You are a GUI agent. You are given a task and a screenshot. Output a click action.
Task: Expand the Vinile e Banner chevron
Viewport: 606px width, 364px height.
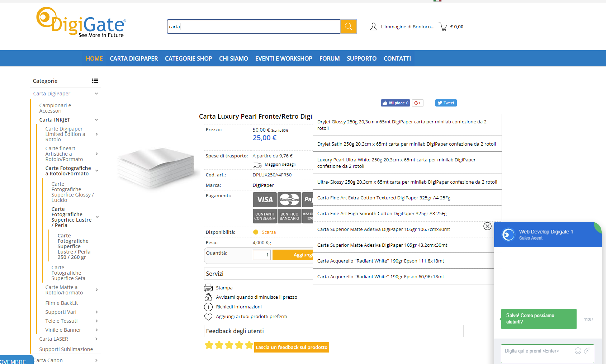96,330
